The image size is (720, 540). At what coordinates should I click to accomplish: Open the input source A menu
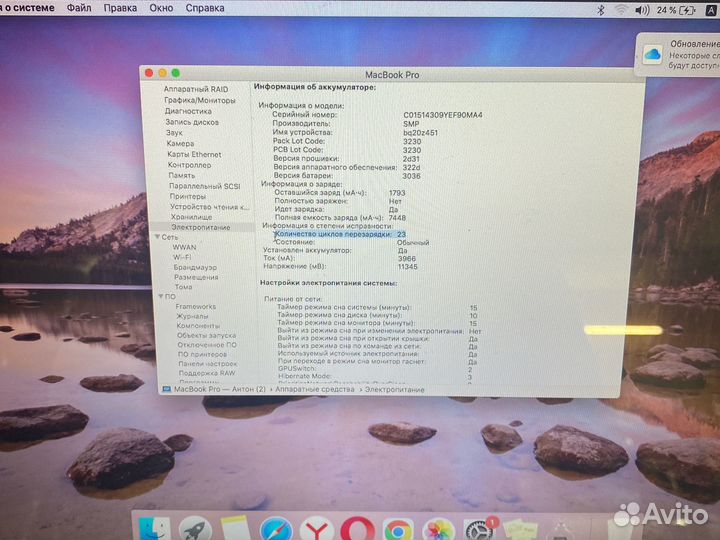coord(710,10)
